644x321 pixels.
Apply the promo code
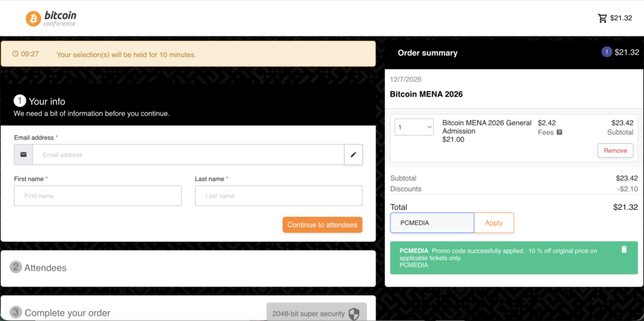[494, 223]
